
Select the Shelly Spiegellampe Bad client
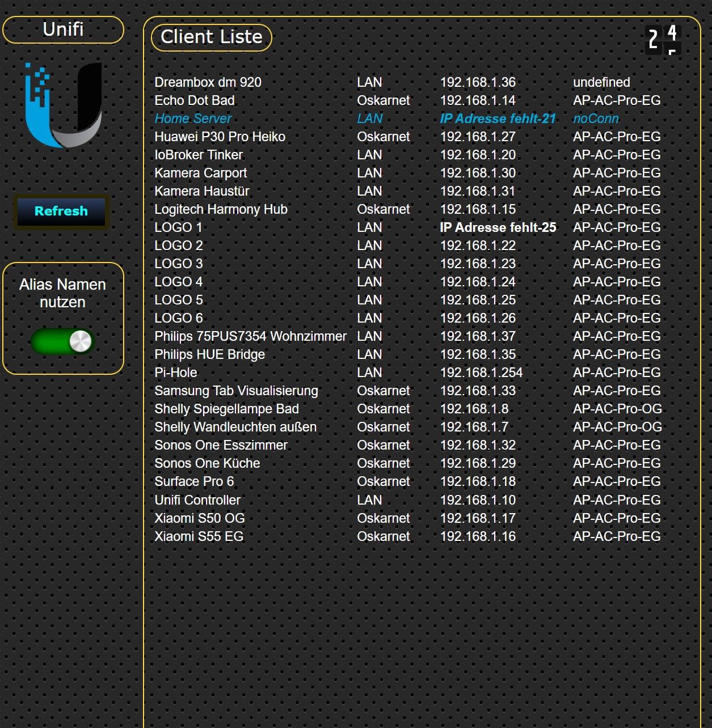tap(226, 409)
